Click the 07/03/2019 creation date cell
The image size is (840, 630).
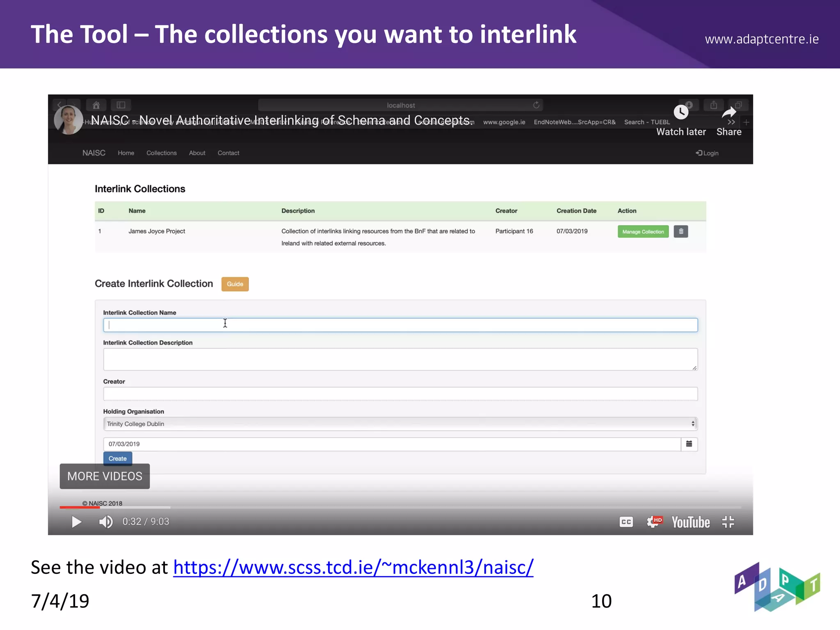572,231
